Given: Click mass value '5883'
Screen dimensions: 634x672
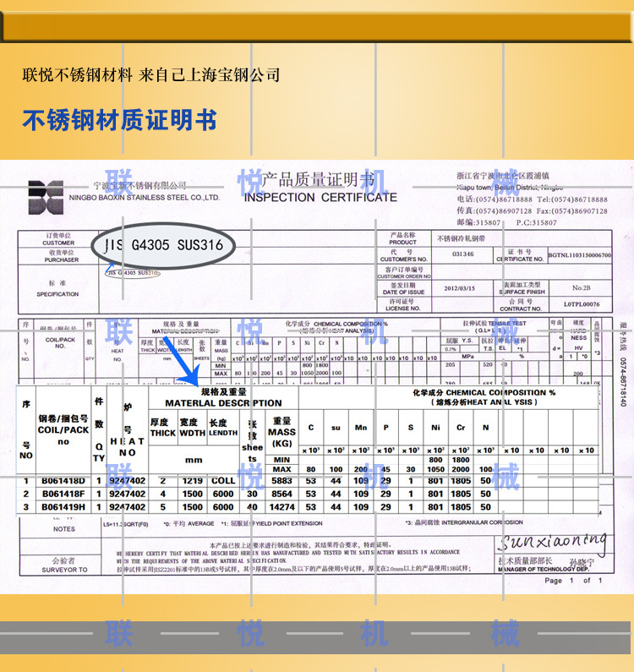Looking at the screenshot, I should tap(281, 481).
